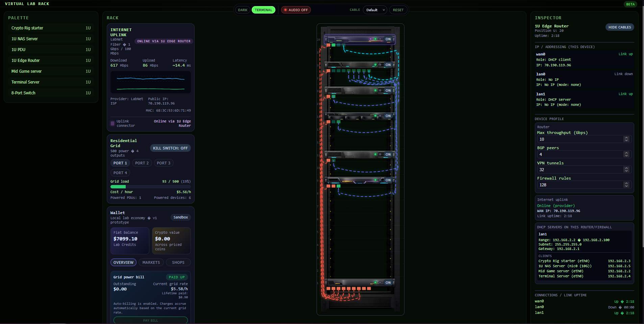Select the DARK display mode
Viewport: 644px width, 324px height.
point(243,10)
